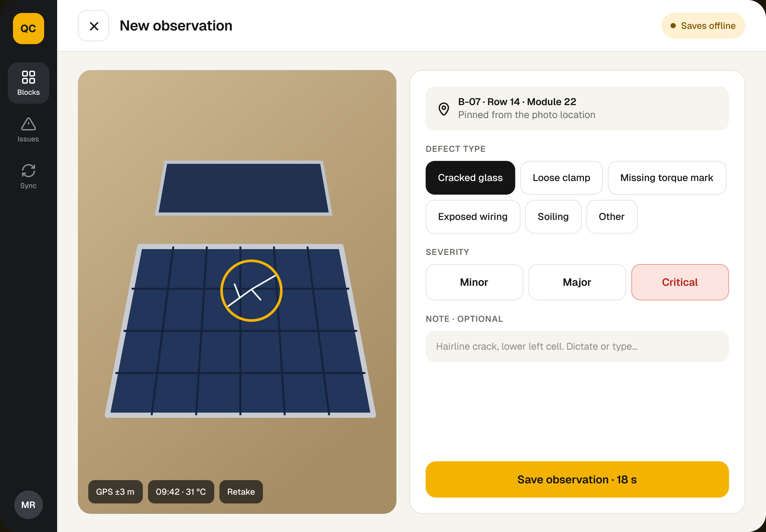Click the yellow crack marker circle on photo

pyautogui.click(x=252, y=291)
